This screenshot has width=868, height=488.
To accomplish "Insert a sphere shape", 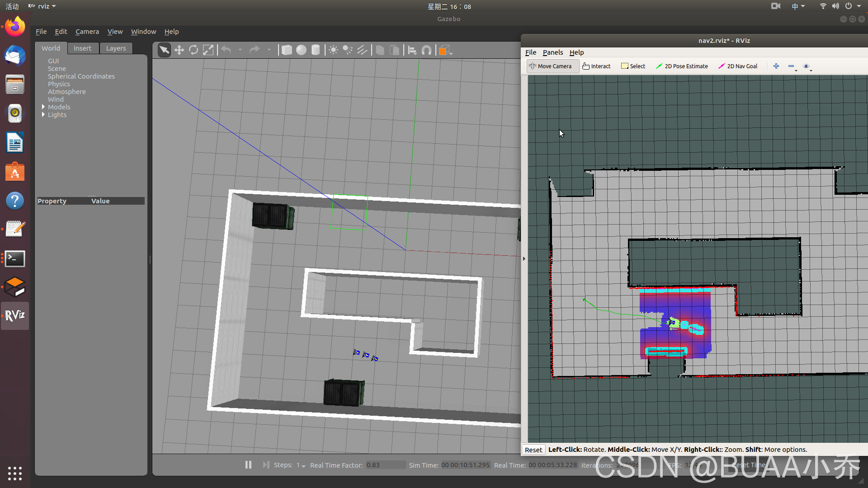I will point(301,50).
